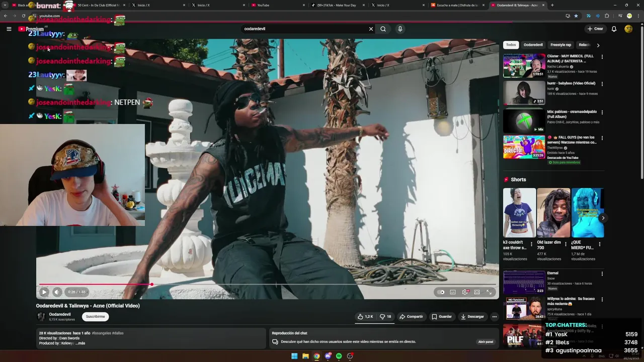Click the Abrir panel chat replay button

pos(486,342)
